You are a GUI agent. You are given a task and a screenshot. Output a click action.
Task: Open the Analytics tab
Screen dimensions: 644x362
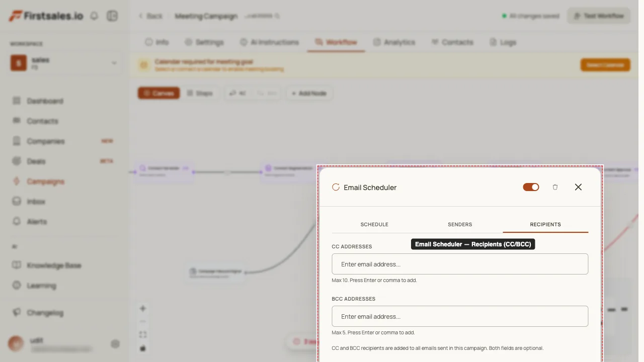coord(394,42)
